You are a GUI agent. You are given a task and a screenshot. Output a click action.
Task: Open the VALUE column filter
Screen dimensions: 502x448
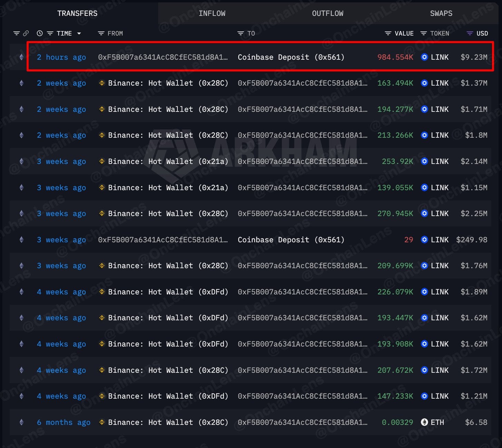[x=388, y=33]
